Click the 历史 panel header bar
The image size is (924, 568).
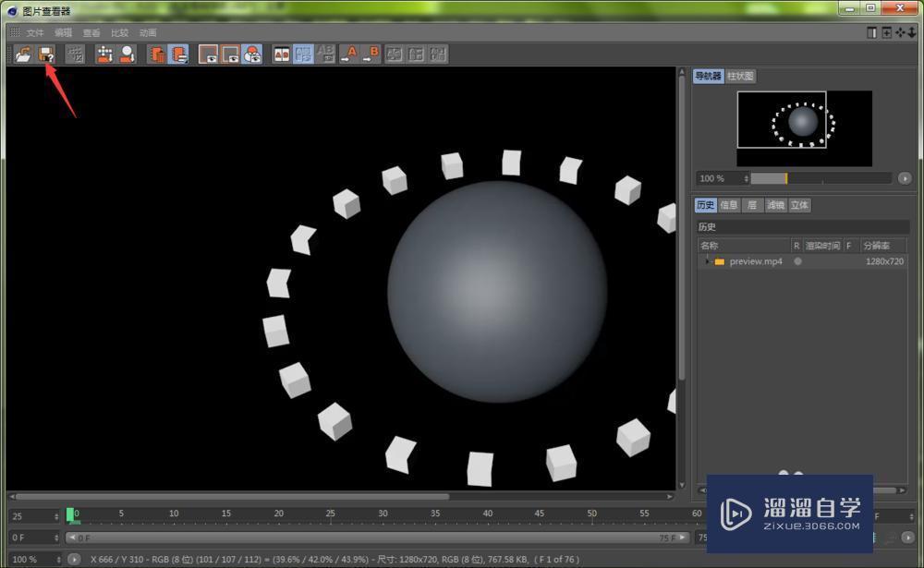point(803,227)
